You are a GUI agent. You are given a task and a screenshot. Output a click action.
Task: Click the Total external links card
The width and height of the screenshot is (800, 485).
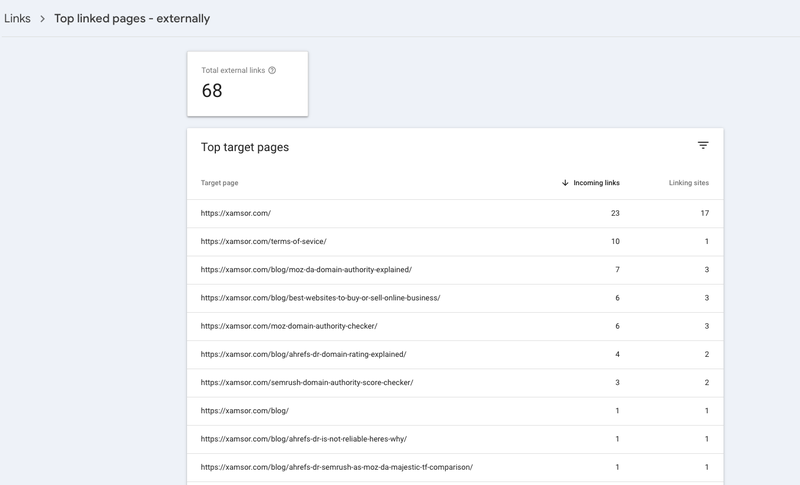point(247,83)
